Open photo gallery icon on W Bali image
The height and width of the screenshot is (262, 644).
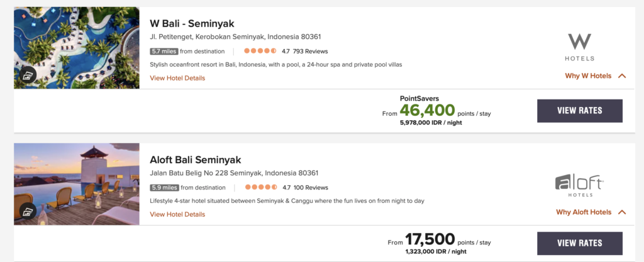point(27,76)
